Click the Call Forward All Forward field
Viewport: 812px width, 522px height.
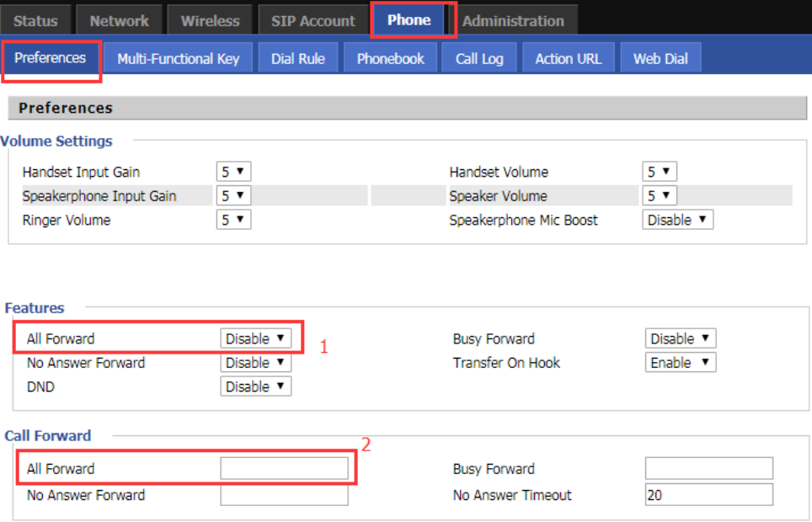pyautogui.click(x=284, y=469)
